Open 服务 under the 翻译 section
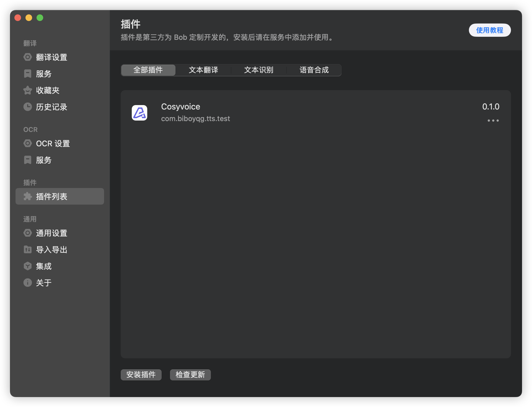The width and height of the screenshot is (532, 407). 44,74
